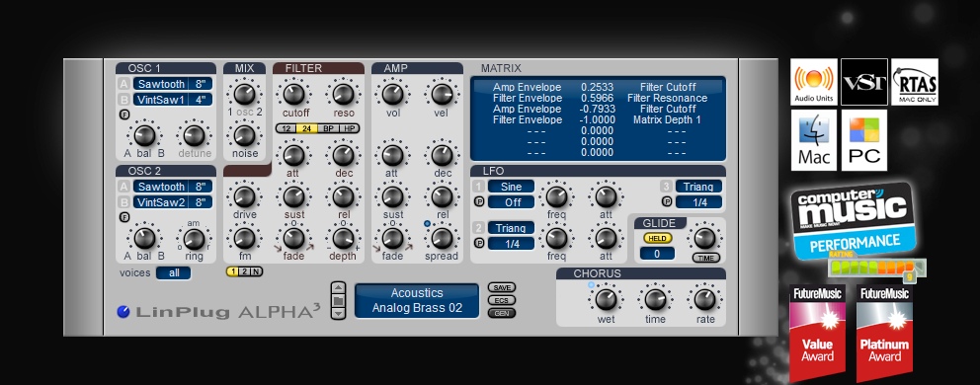Open OSC 1 wave A Sawtooth selector
The height and width of the screenshot is (385, 980).
coord(161,84)
